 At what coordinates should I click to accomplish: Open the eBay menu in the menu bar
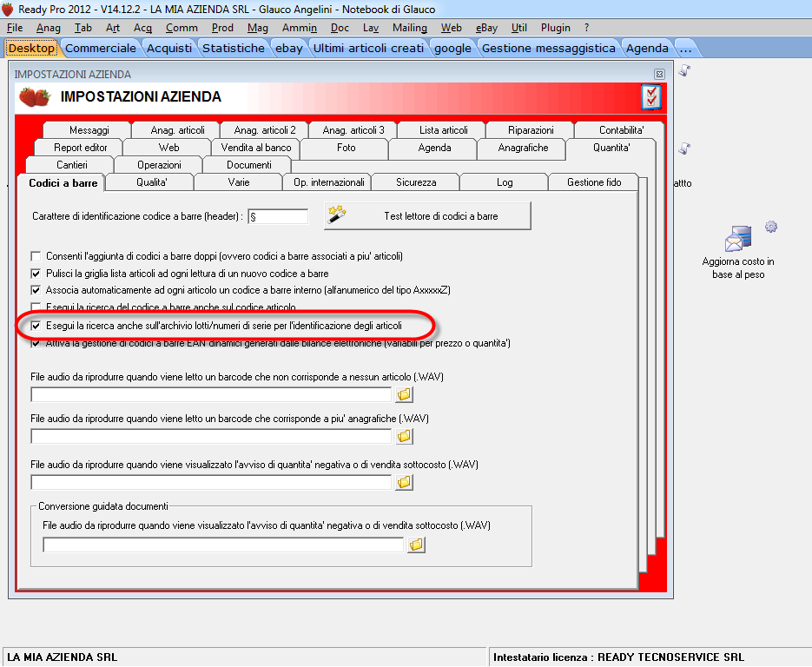pos(486,28)
